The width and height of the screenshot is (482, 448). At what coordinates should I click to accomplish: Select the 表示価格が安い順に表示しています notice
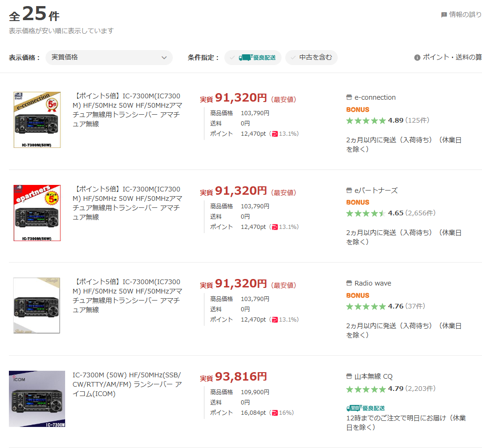(x=61, y=31)
